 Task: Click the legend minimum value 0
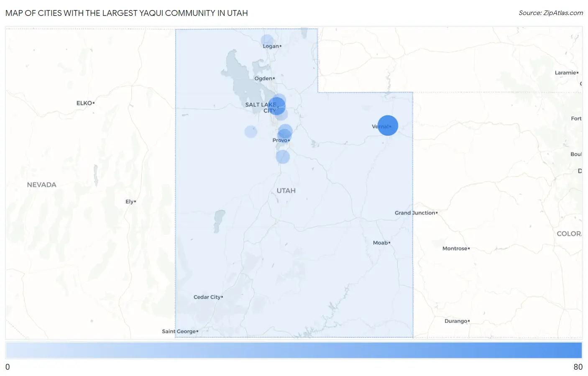pos(8,367)
